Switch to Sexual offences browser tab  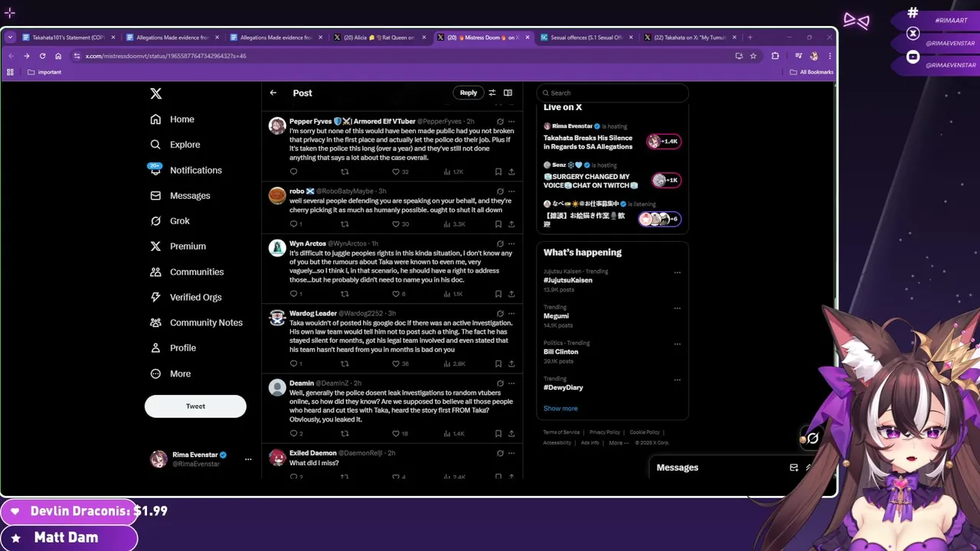(586, 37)
